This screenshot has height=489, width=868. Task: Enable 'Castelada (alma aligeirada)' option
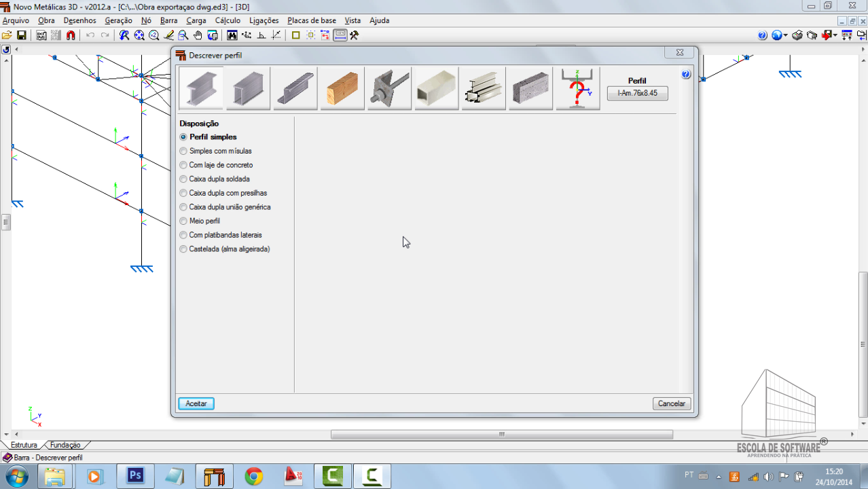point(183,249)
